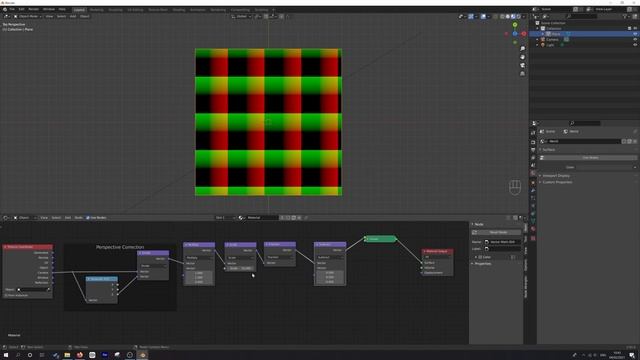Click the zoom magnifier gizmo in the viewport
The width and height of the screenshot is (640, 360).
click(522, 49)
